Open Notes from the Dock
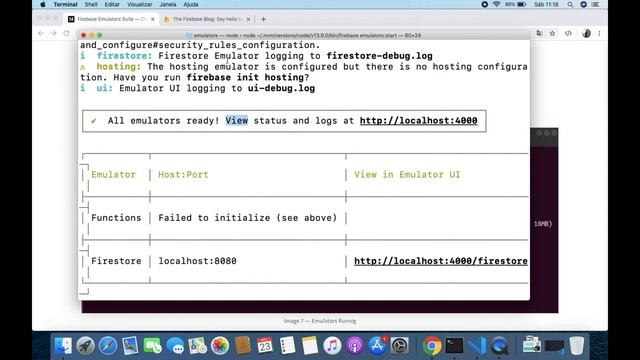Viewport: 640px width, 360px height. coord(310,346)
